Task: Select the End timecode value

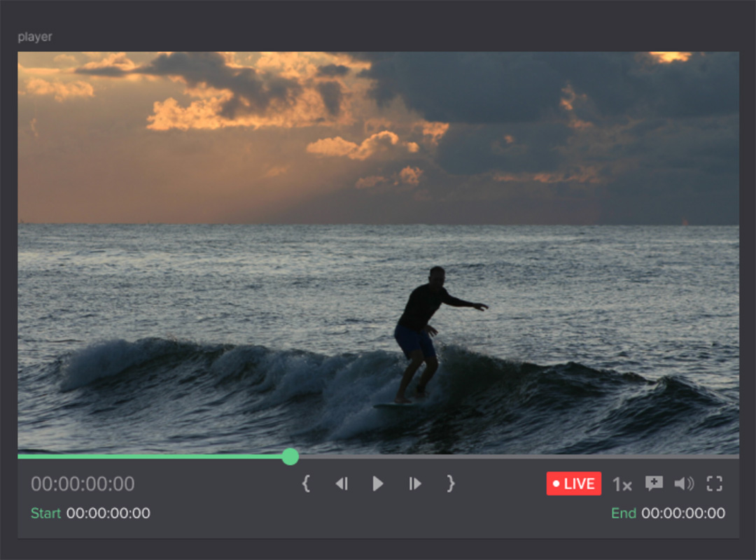Action: [683, 513]
